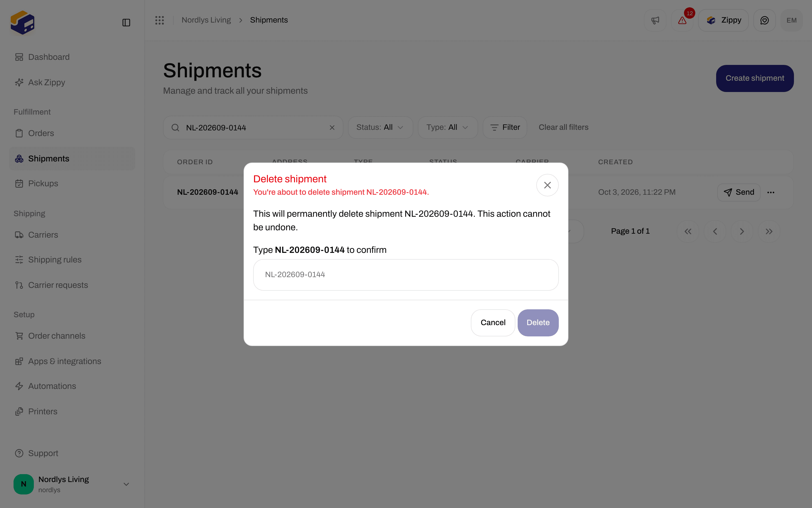Open the Filter button
Screen dimensions: 812x508
[x=505, y=128]
